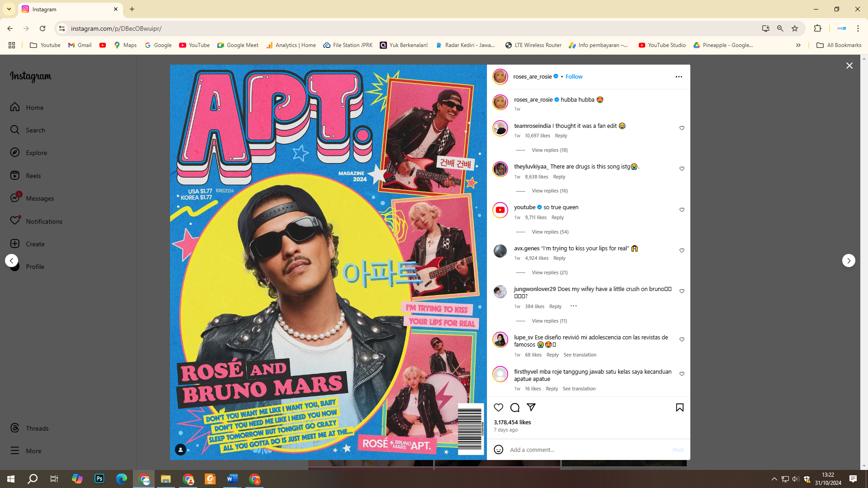This screenshot has height=488, width=868.
Task: View the 3,178,454 likes list
Action: [x=512, y=422]
